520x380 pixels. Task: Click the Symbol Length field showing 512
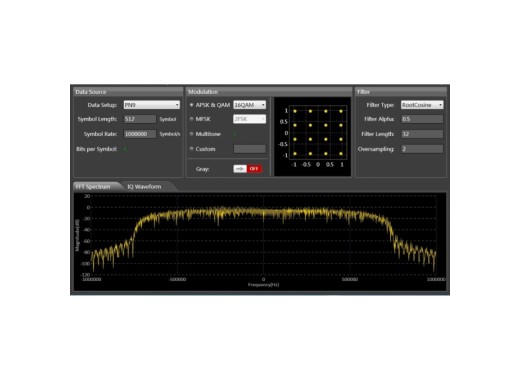click(x=140, y=119)
